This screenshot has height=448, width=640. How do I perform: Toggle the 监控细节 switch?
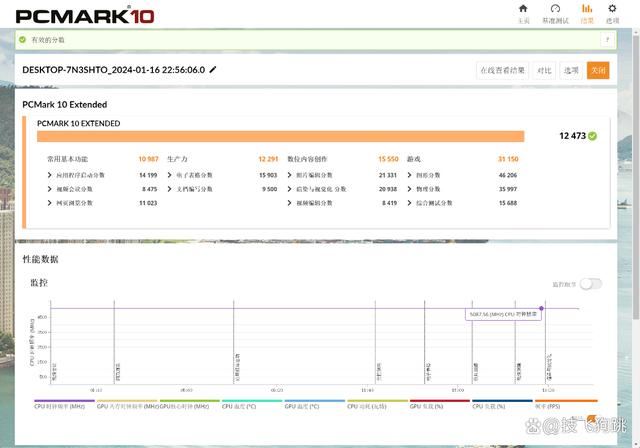(x=591, y=284)
